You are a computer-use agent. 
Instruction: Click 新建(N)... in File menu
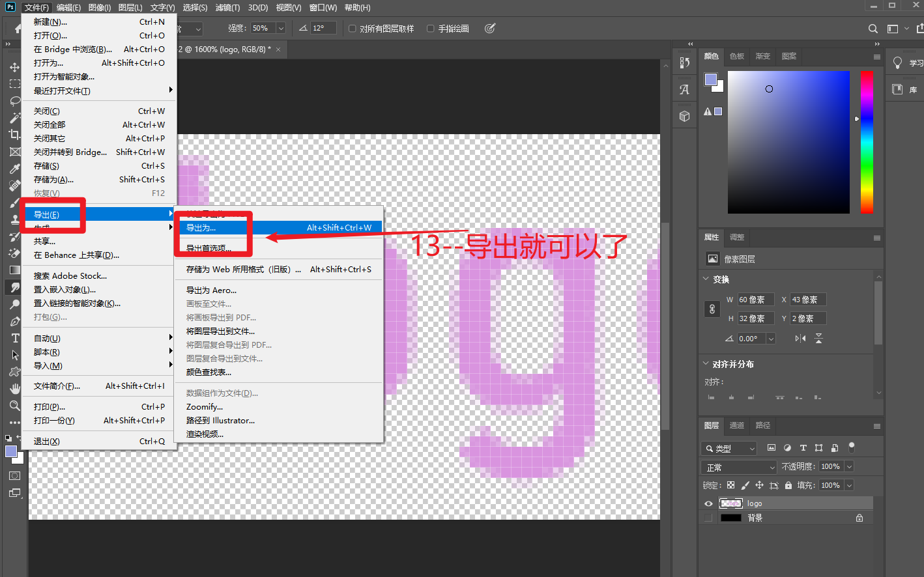99,22
